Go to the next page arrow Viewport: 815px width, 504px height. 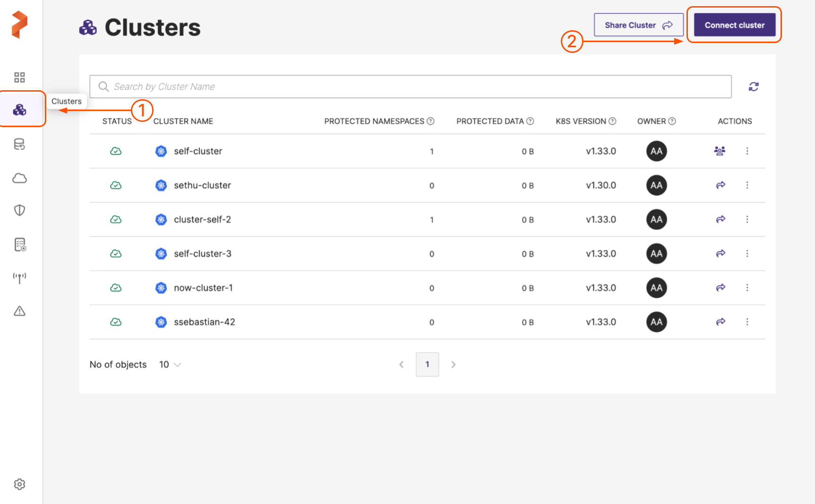click(x=453, y=365)
